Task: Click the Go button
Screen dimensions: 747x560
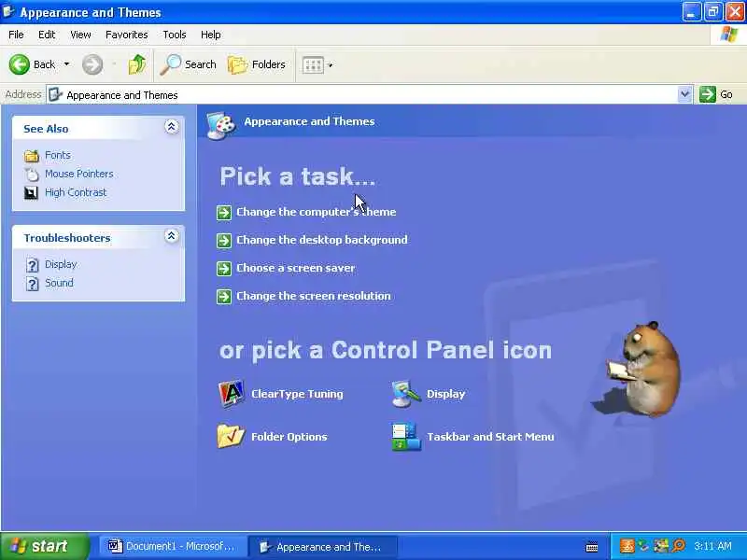Action: [716, 94]
